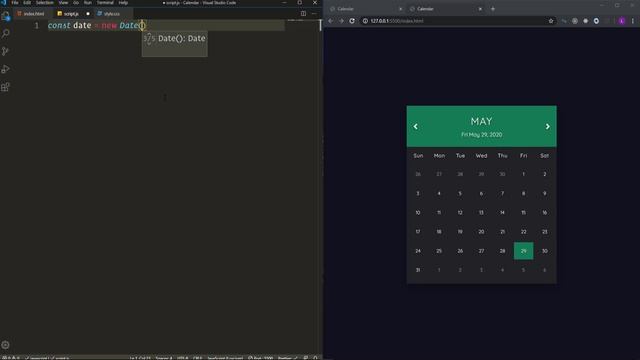Click the MAY month heading
640x360 pixels.
click(482, 121)
